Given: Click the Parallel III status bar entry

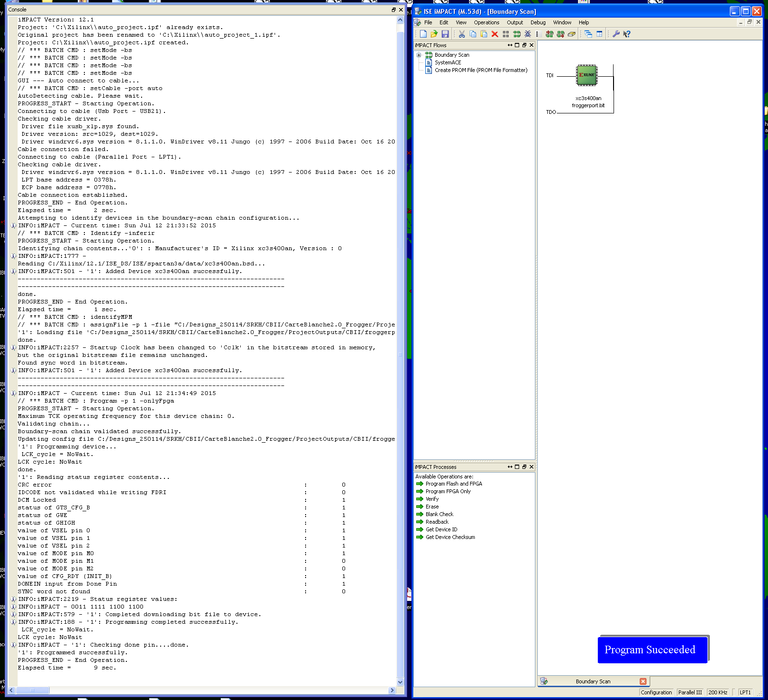Looking at the screenshot, I should pos(690,692).
